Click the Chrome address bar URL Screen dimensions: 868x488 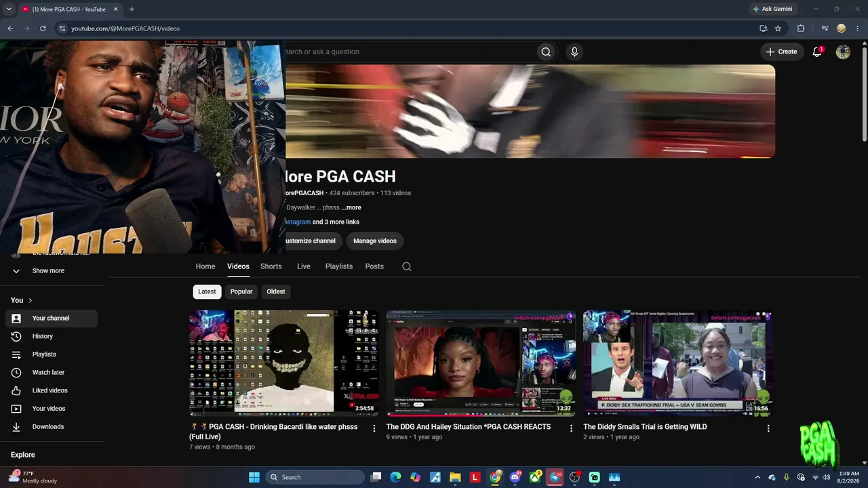click(125, 28)
